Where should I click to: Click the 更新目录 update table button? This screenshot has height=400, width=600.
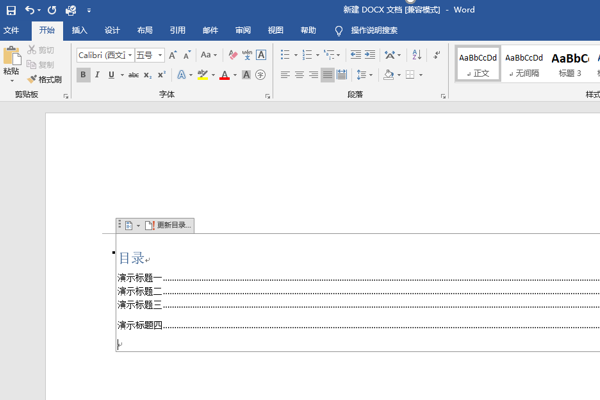[168, 225]
